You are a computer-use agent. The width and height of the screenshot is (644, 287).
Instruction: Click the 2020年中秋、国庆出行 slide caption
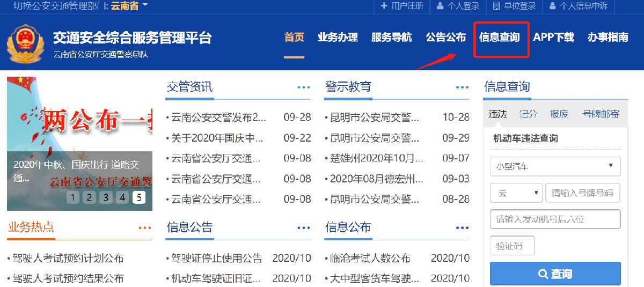point(76,171)
